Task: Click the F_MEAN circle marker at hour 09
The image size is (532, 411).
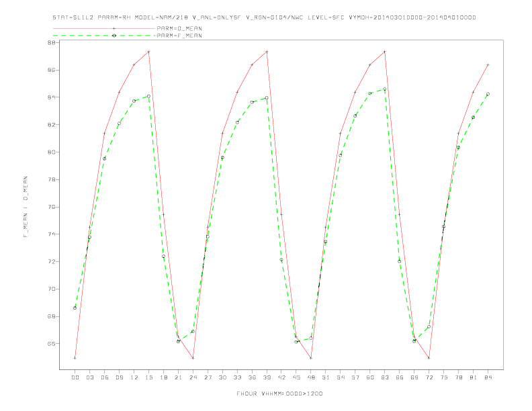Action: (x=119, y=123)
